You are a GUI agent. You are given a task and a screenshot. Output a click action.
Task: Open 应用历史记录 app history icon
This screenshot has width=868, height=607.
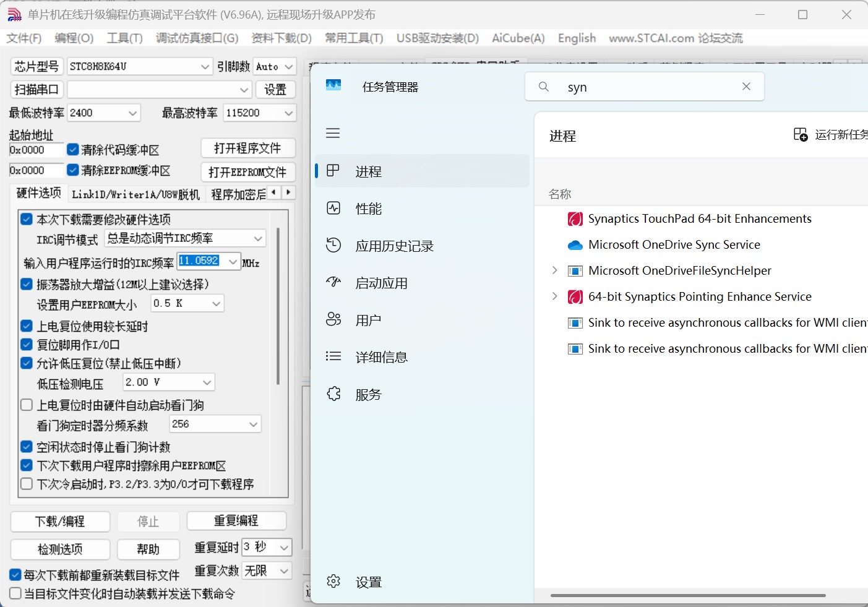coord(333,246)
